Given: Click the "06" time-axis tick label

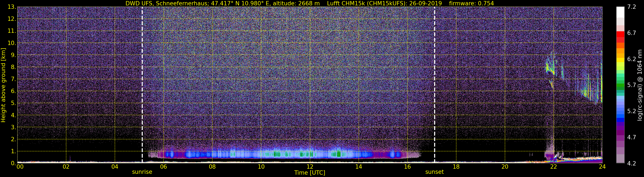Looking at the screenshot, I should point(164,167).
